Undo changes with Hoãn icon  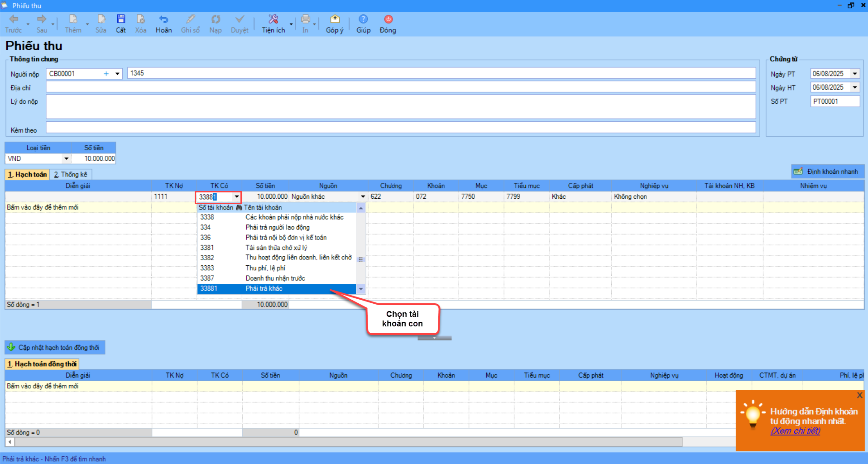(x=163, y=19)
